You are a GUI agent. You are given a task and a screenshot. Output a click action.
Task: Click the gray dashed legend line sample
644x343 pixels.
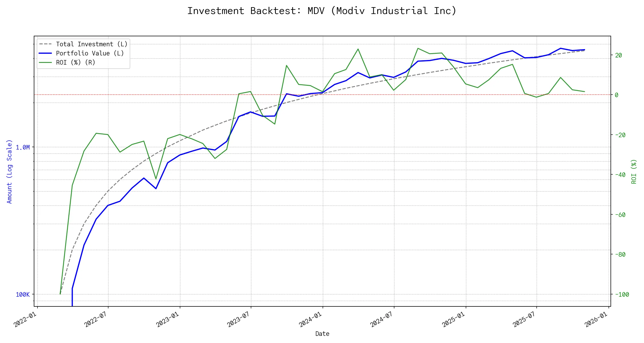click(46, 44)
